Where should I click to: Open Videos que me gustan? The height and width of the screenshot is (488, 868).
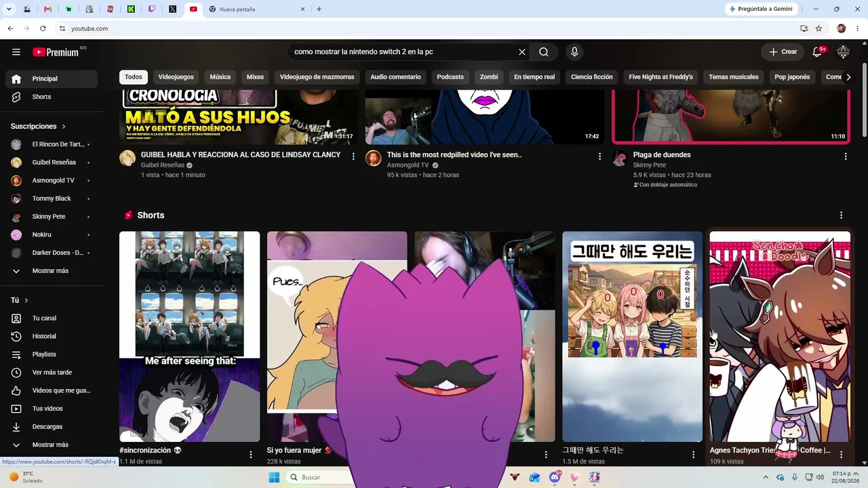[x=52, y=390]
